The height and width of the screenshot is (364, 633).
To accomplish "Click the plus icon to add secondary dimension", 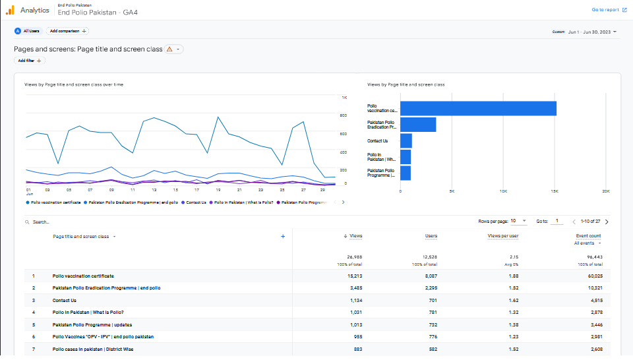I will coord(283,236).
